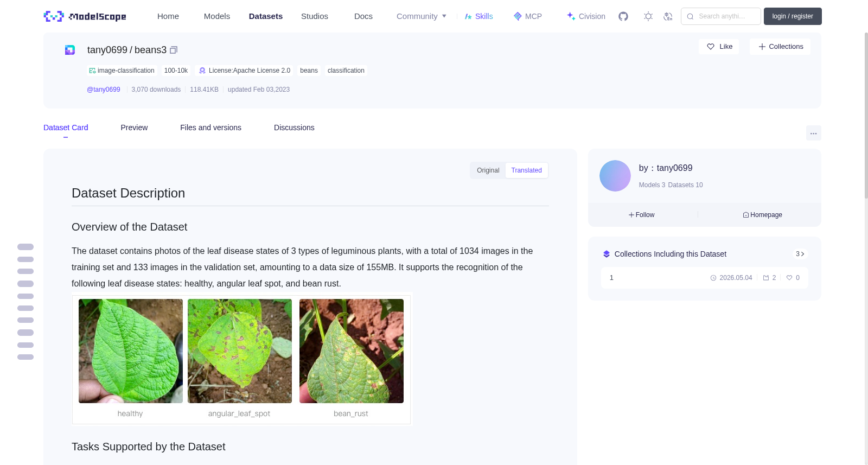The width and height of the screenshot is (868, 465).
Task: Like the beans3 dataset
Action: tap(719, 47)
